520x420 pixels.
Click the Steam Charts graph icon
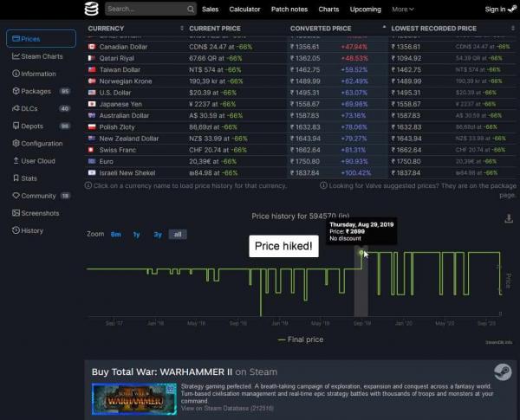coord(16,56)
